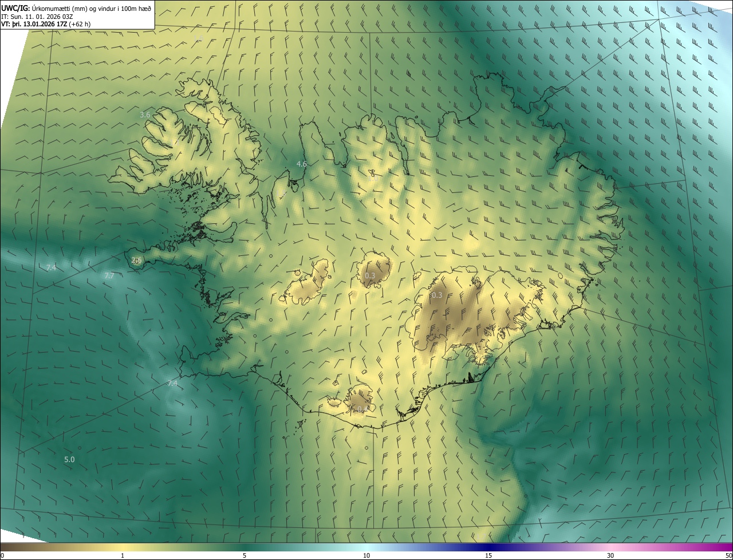Click the 4.6 value on the map

[x=301, y=164]
